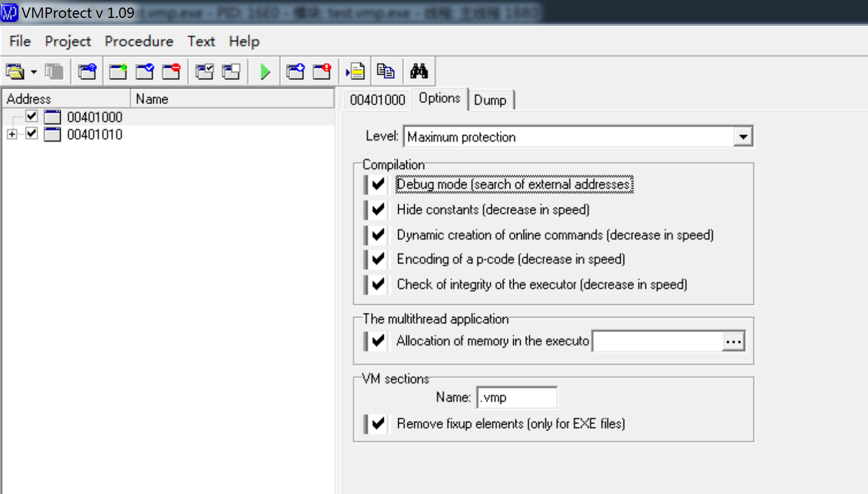Toggle Check of integrity of the executor
Screen dimensions: 868x494
coord(377,284)
